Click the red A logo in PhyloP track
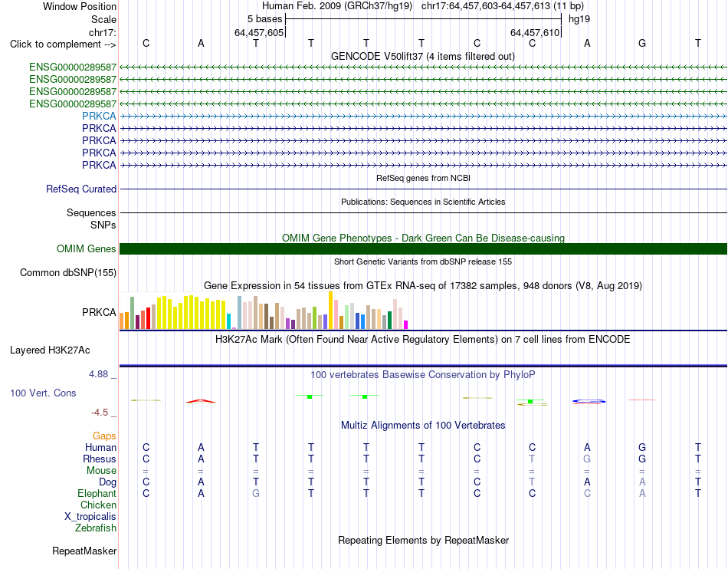This screenshot has width=728, height=569. point(201,401)
